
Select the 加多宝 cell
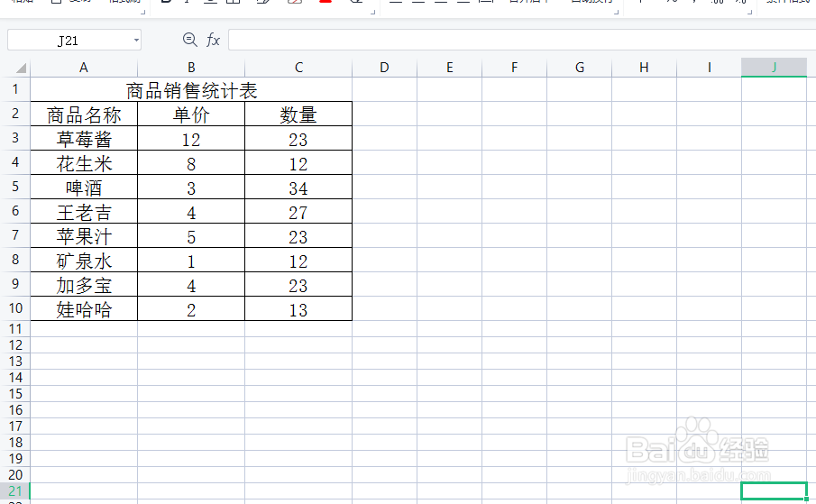pyautogui.click(x=84, y=285)
